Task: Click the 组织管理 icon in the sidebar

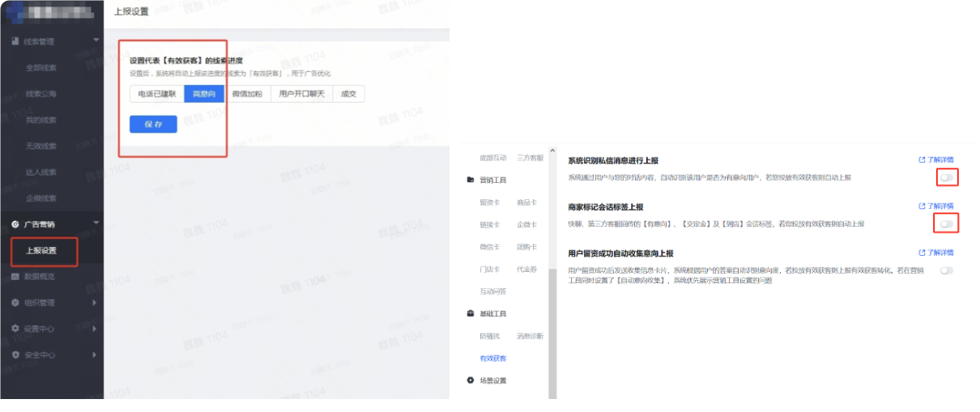Action: [15, 303]
